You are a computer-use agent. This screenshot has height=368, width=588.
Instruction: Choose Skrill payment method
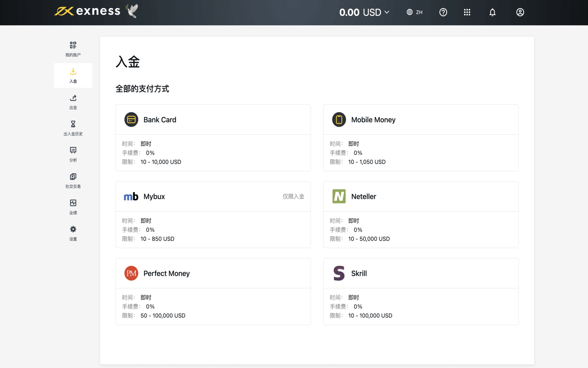click(x=421, y=291)
